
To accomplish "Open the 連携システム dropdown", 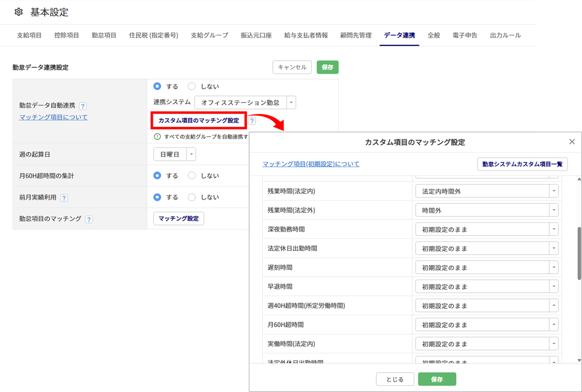I will click(x=291, y=102).
